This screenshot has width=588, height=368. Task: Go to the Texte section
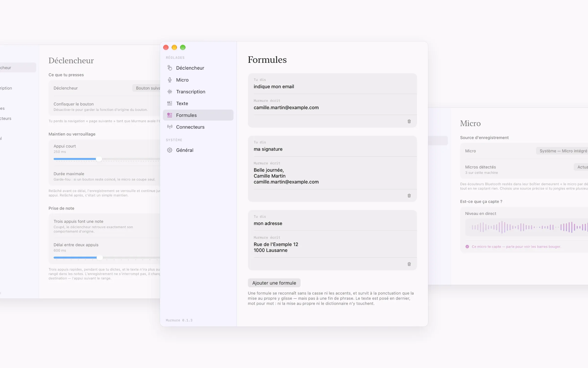coord(198,103)
